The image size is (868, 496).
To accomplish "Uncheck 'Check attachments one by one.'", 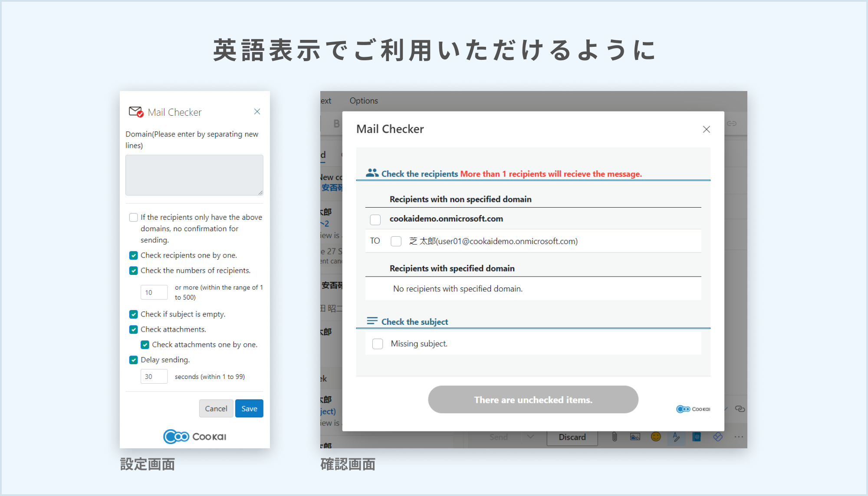I will [145, 345].
